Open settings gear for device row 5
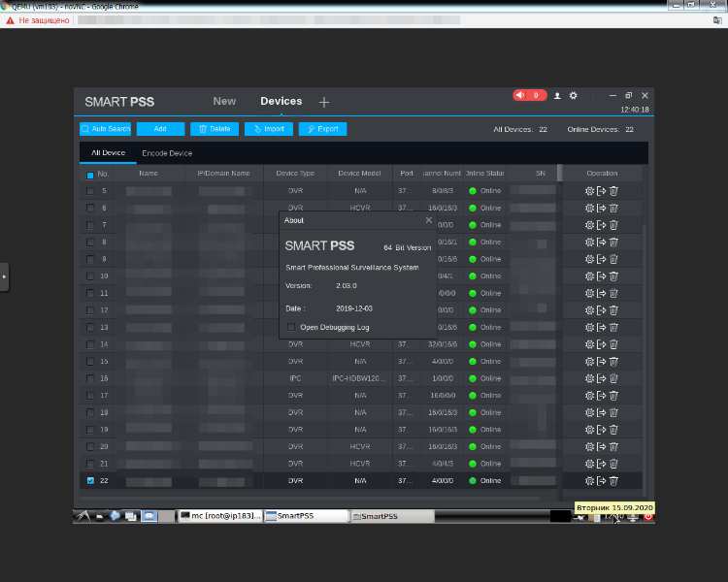Image resolution: width=728 pixels, height=582 pixels. point(589,191)
